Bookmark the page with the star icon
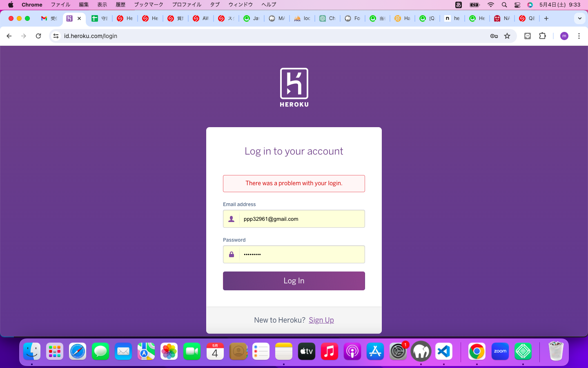 pyautogui.click(x=507, y=36)
